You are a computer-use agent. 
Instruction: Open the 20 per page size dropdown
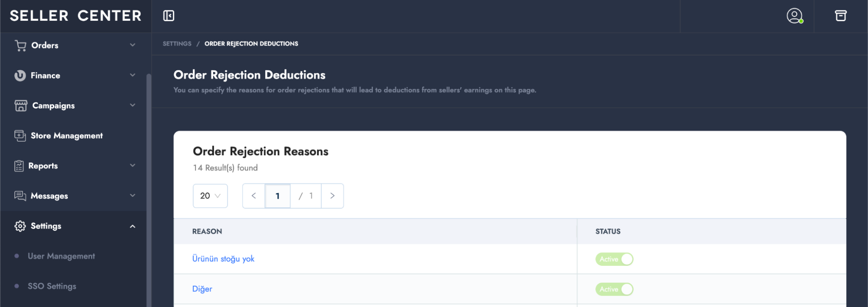[210, 196]
